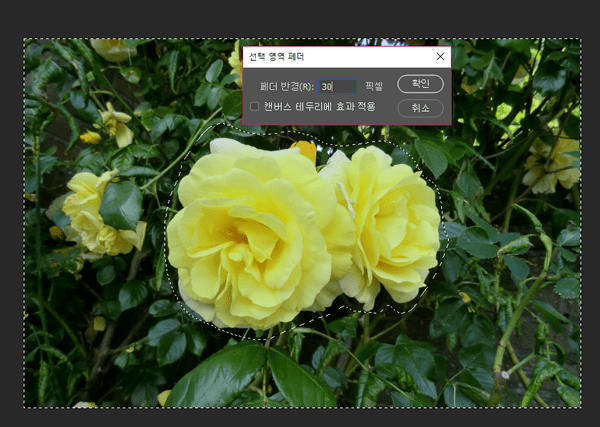Viewport: 600px width, 427px height.
Task: Click the 페더 반경 input field
Action: click(337, 87)
